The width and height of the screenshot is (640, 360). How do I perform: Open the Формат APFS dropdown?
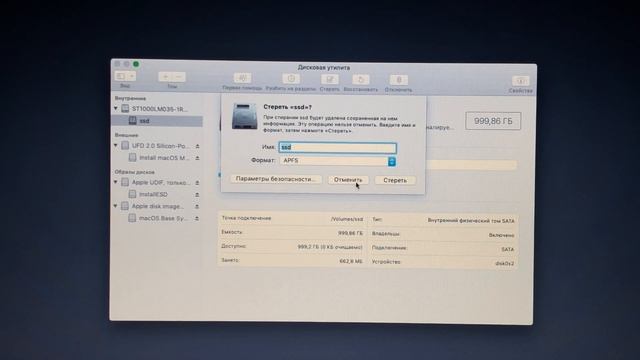(338, 161)
